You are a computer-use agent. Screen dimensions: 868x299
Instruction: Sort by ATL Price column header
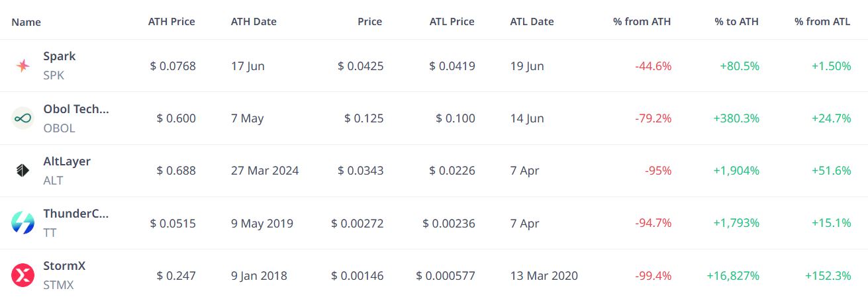[452, 21]
